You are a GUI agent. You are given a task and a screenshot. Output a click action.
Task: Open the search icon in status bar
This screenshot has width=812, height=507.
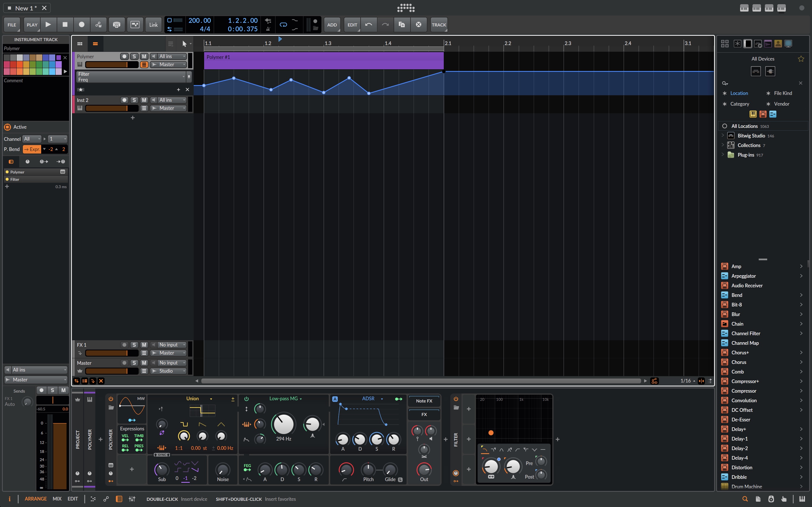click(745, 499)
